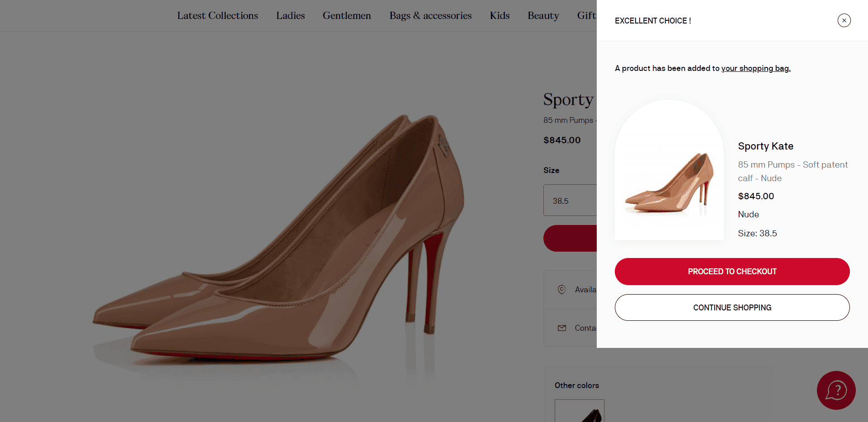Select the black shoe under Other colors
Screen dimensions: 868x422
(580, 411)
